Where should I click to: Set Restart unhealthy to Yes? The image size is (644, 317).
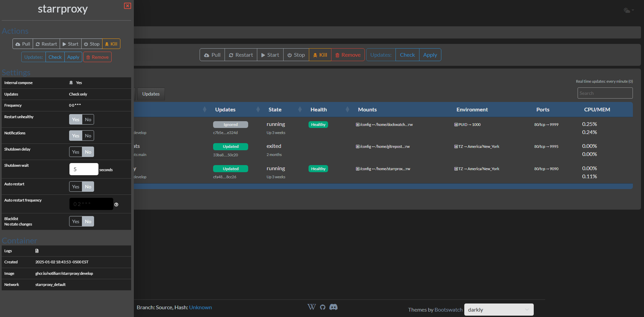tap(76, 120)
